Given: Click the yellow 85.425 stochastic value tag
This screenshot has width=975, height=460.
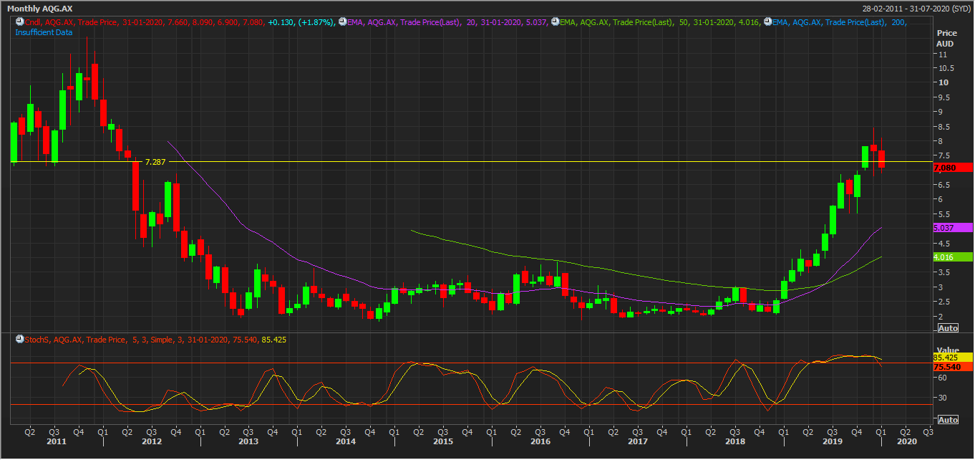Looking at the screenshot, I should 953,358.
